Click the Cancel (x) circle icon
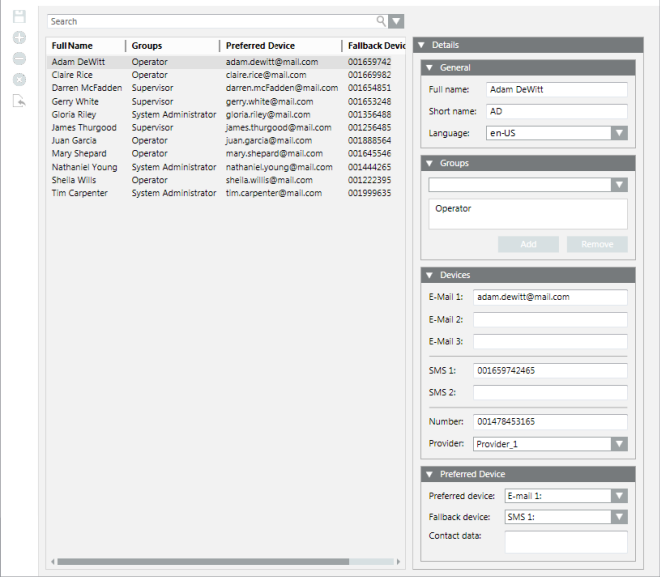This screenshot has width=660, height=577. coord(19,79)
